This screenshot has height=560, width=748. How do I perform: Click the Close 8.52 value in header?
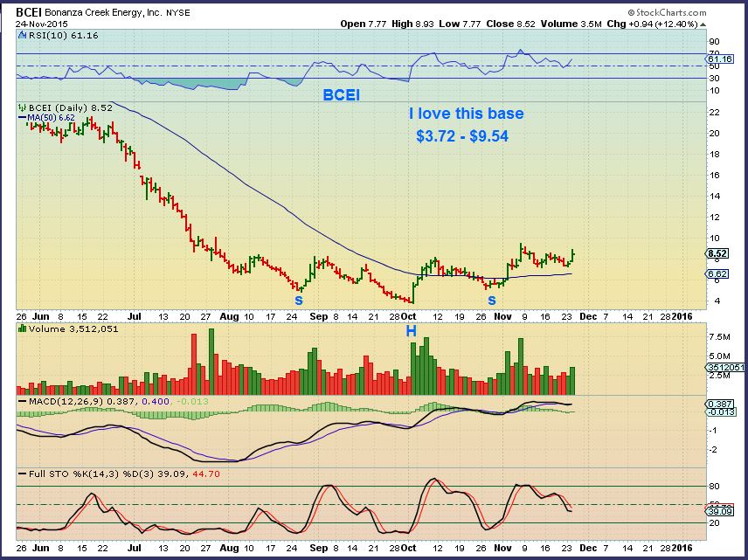pos(510,24)
